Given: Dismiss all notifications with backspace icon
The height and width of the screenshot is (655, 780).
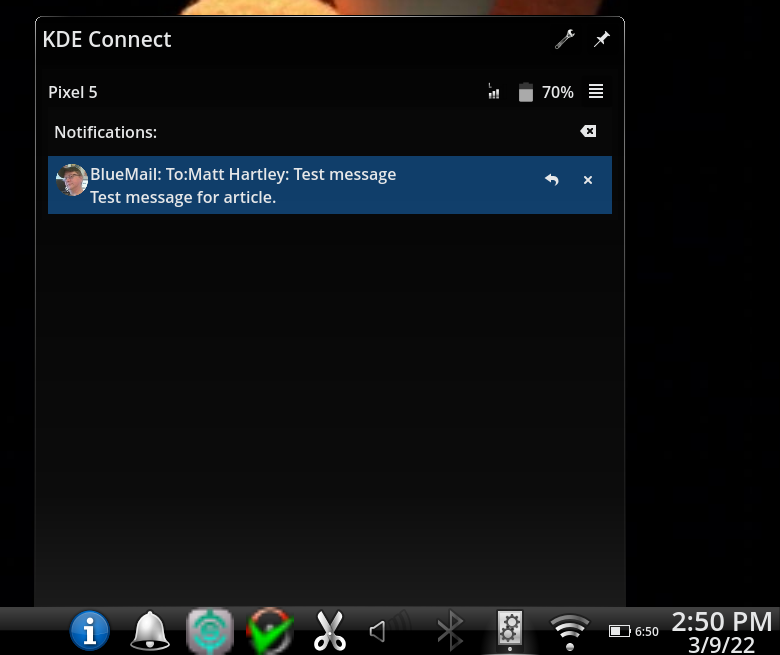Looking at the screenshot, I should [x=588, y=131].
